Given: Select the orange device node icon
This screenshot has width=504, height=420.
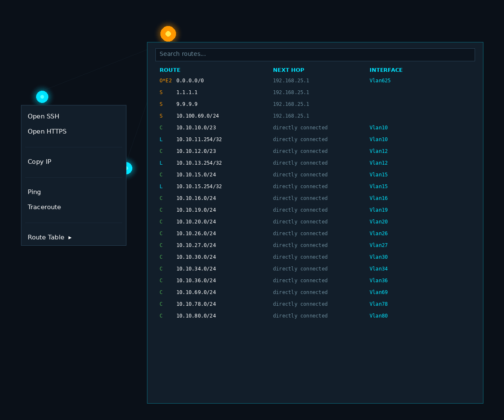Looking at the screenshot, I should click(168, 34).
